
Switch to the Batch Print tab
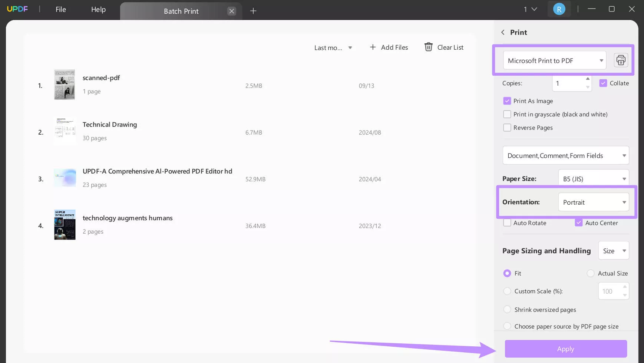[x=181, y=11]
